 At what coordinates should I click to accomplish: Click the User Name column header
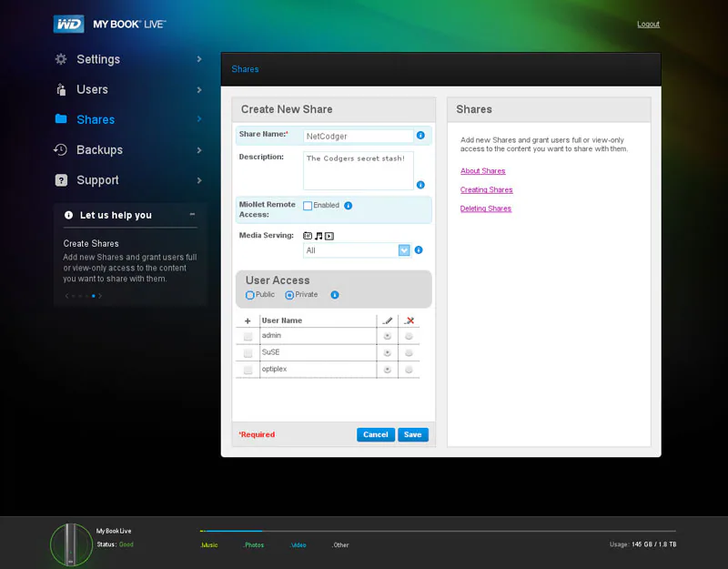coord(282,320)
